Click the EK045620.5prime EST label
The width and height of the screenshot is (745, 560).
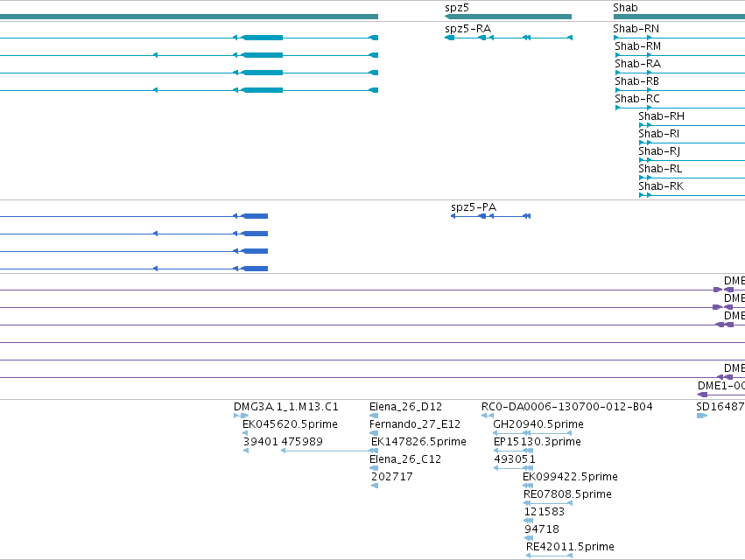tap(290, 424)
